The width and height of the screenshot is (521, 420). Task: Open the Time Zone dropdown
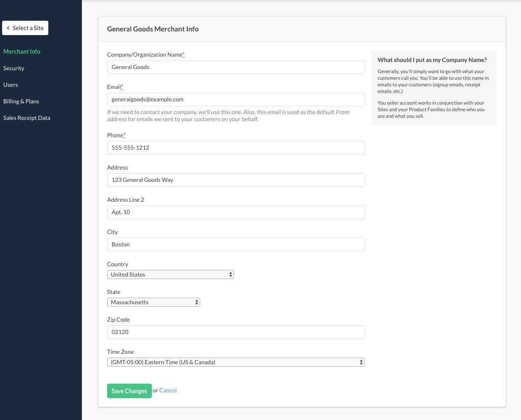tap(236, 362)
